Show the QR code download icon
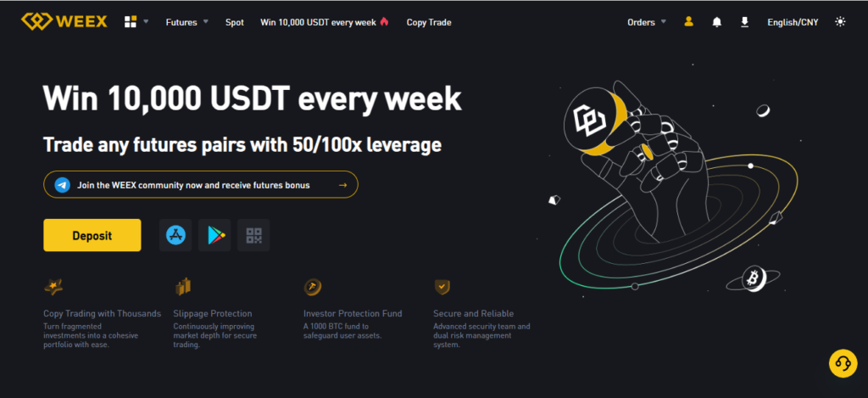868x398 pixels. point(253,235)
